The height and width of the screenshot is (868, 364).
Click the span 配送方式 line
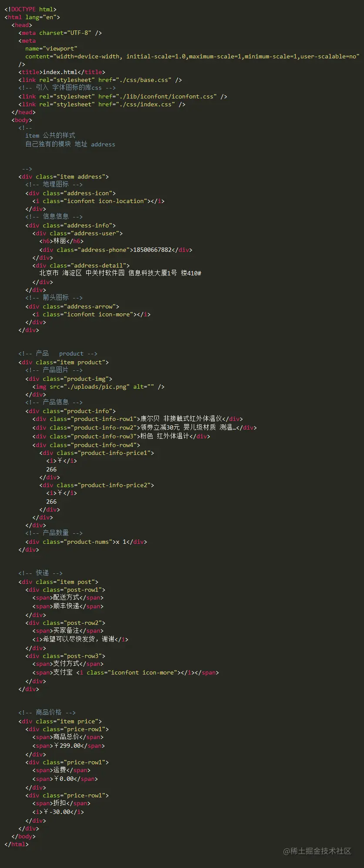click(68, 597)
